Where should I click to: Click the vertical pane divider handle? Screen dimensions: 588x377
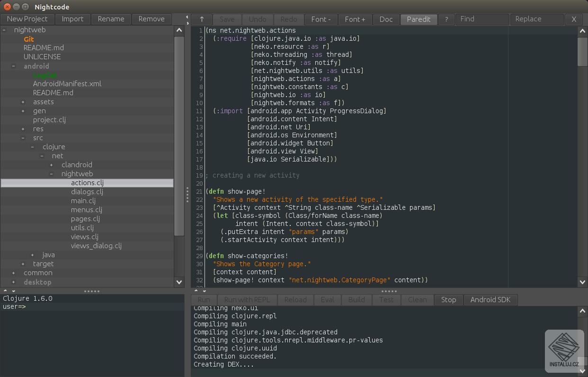(x=187, y=194)
